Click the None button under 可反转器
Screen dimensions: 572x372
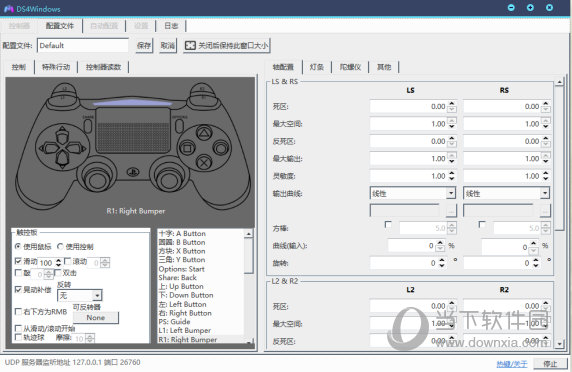[96, 318]
